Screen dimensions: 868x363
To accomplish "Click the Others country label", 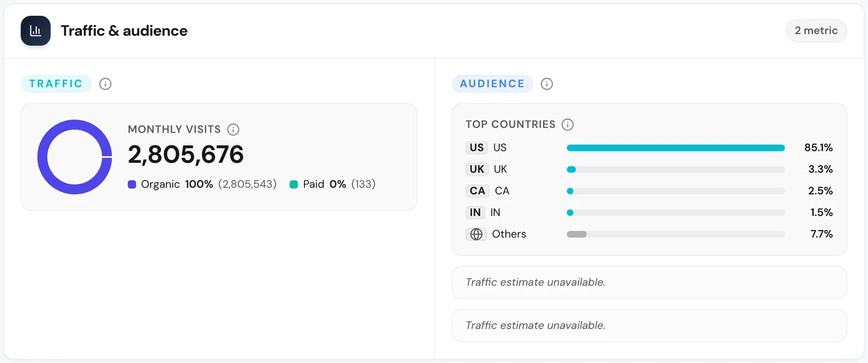I will click(x=509, y=234).
